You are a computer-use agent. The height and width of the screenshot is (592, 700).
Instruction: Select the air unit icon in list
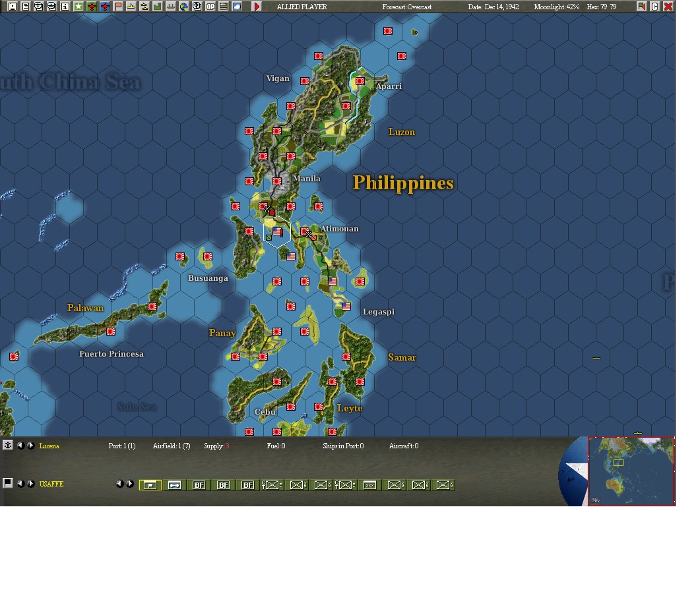coord(175,485)
